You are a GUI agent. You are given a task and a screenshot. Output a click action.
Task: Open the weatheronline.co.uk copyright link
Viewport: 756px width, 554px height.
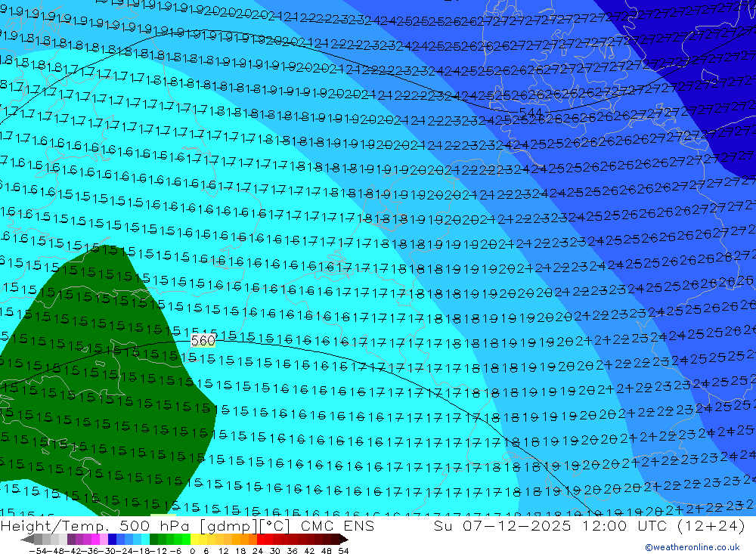tap(692, 547)
